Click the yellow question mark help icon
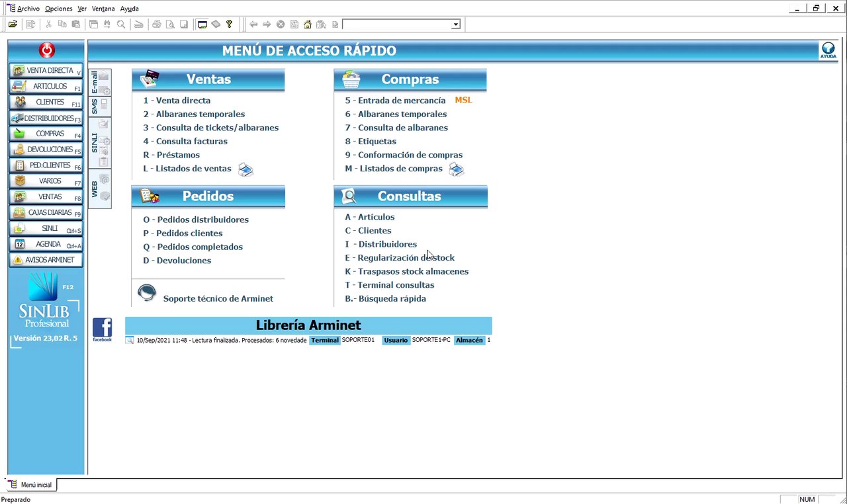 coord(230,24)
